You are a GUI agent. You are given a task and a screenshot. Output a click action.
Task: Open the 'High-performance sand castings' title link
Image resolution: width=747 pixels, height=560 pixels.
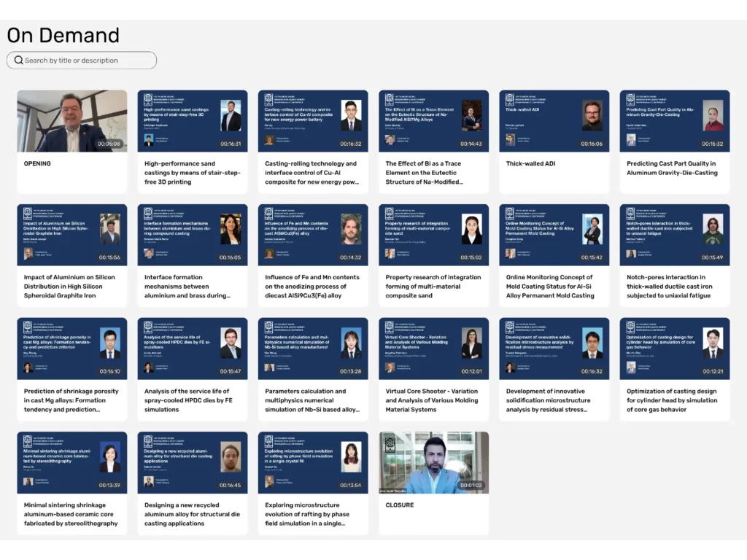(192, 173)
